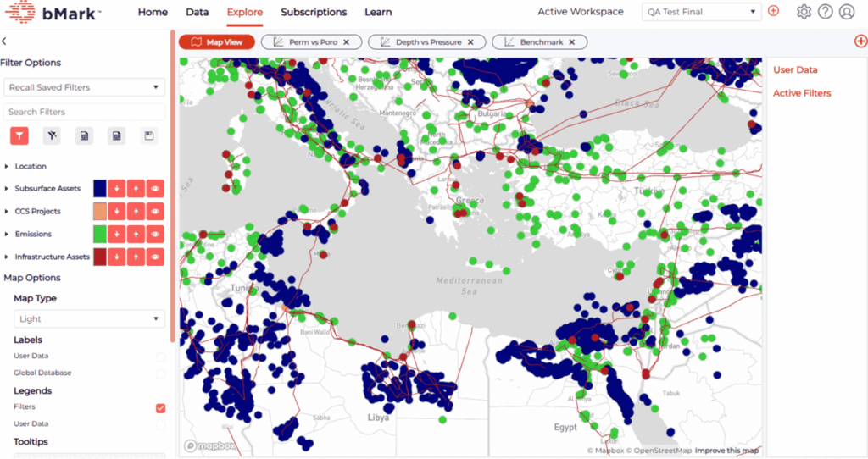
Task: Switch to the Perm vs Poro tab
Action: [311, 42]
